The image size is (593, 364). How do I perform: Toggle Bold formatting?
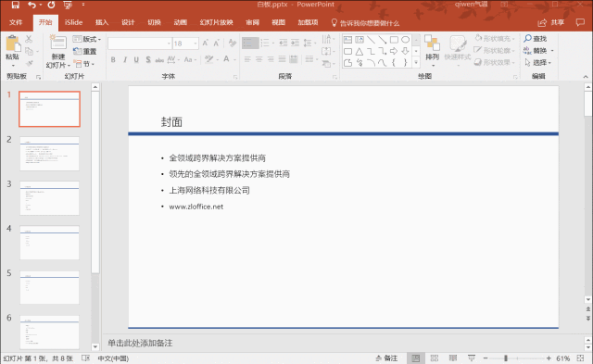point(113,59)
